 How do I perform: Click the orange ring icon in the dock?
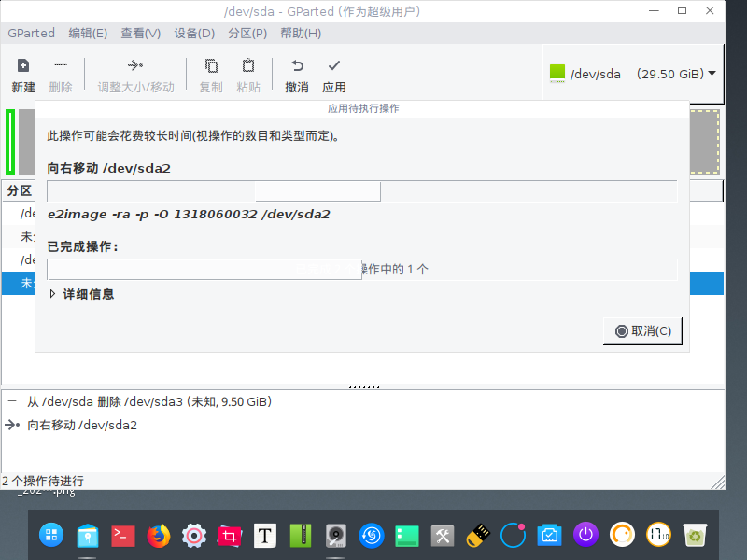pyautogui.click(x=622, y=534)
